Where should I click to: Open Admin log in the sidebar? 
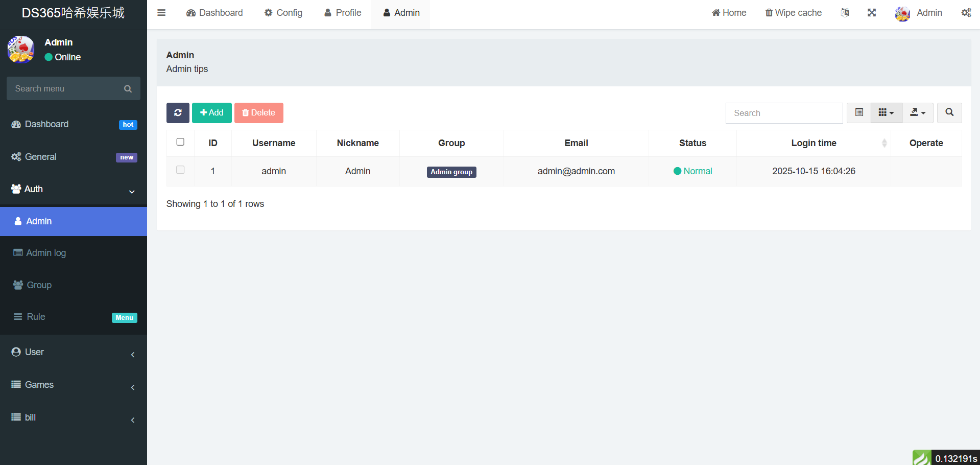point(46,253)
